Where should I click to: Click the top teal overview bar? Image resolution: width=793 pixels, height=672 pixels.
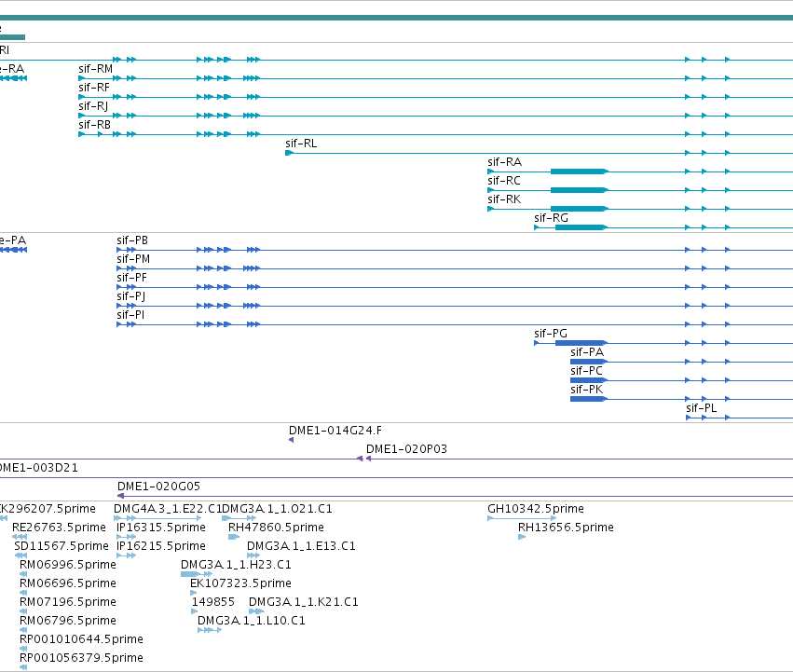pos(397,18)
